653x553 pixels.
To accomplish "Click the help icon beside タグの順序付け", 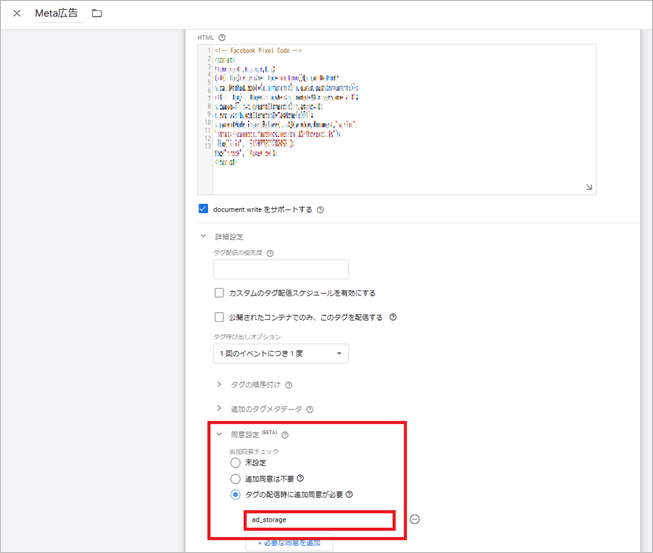I will pyautogui.click(x=289, y=385).
